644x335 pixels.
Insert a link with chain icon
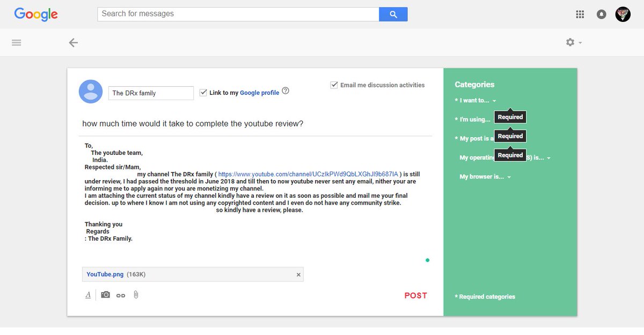coord(121,295)
